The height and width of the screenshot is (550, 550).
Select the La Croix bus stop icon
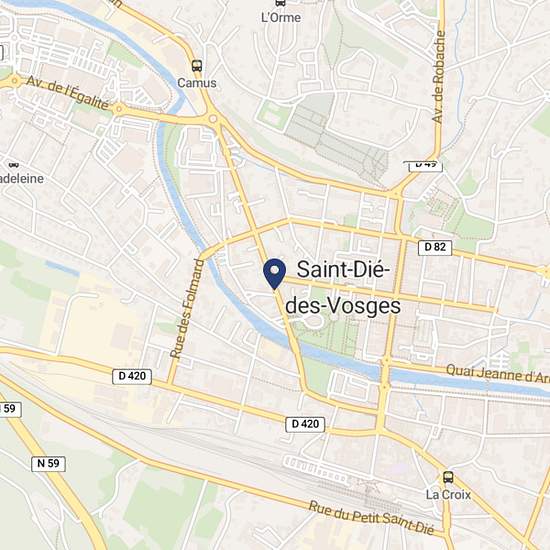click(x=448, y=477)
